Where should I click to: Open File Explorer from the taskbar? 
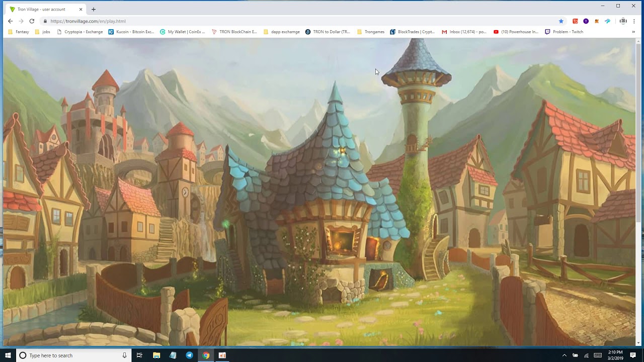(x=156, y=355)
